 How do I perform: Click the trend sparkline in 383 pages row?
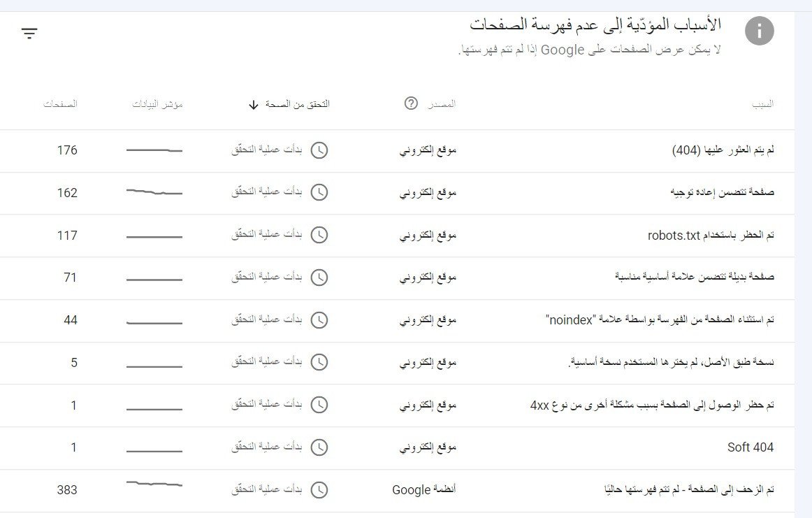click(x=154, y=484)
